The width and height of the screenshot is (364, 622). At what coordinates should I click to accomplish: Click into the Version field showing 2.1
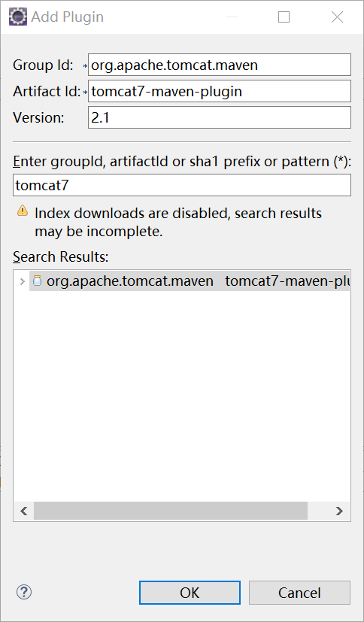(x=220, y=117)
